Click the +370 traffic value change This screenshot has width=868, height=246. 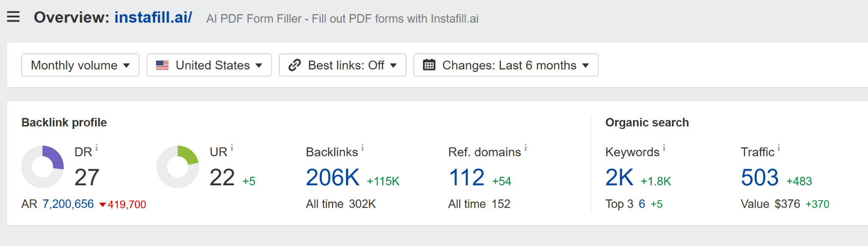818,204
